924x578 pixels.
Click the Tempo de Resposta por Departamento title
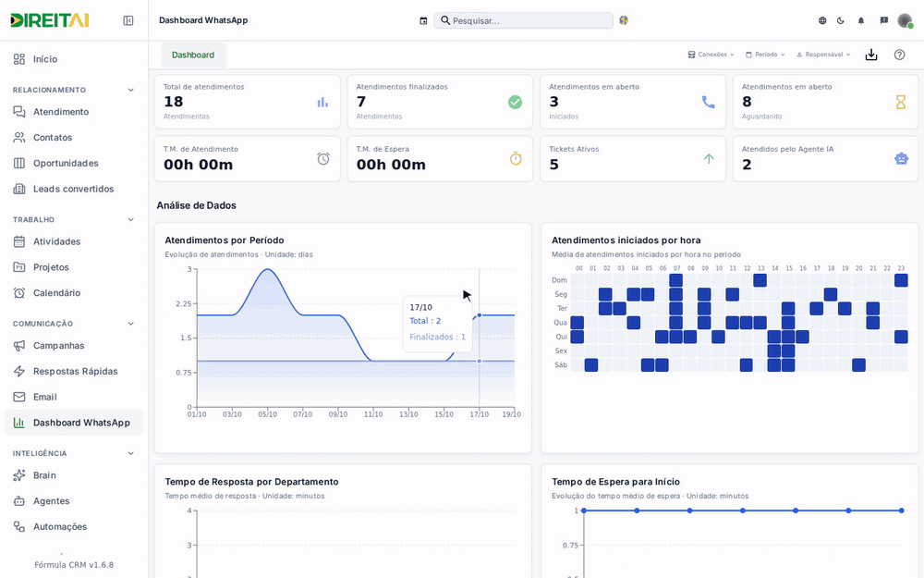(251, 482)
